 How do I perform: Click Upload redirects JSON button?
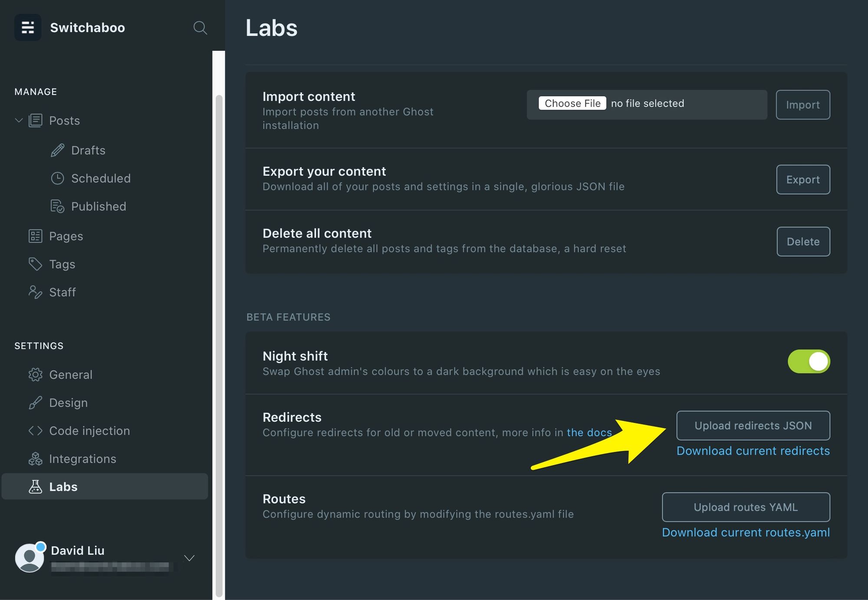click(753, 425)
